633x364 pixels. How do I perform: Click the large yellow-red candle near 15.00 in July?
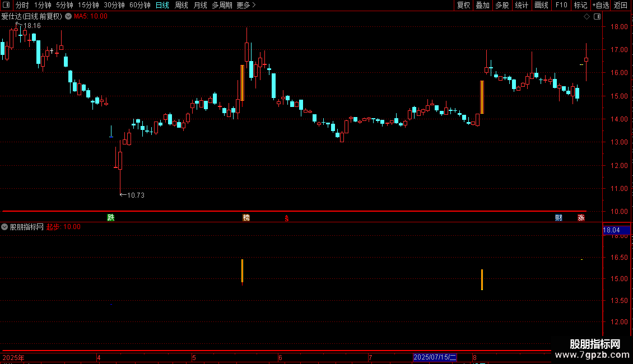[x=482, y=97]
